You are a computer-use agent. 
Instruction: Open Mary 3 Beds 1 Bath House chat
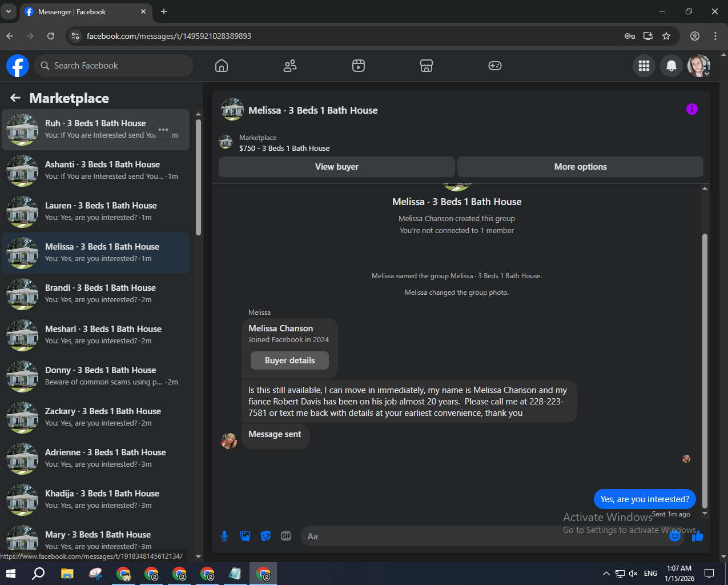[96, 540]
